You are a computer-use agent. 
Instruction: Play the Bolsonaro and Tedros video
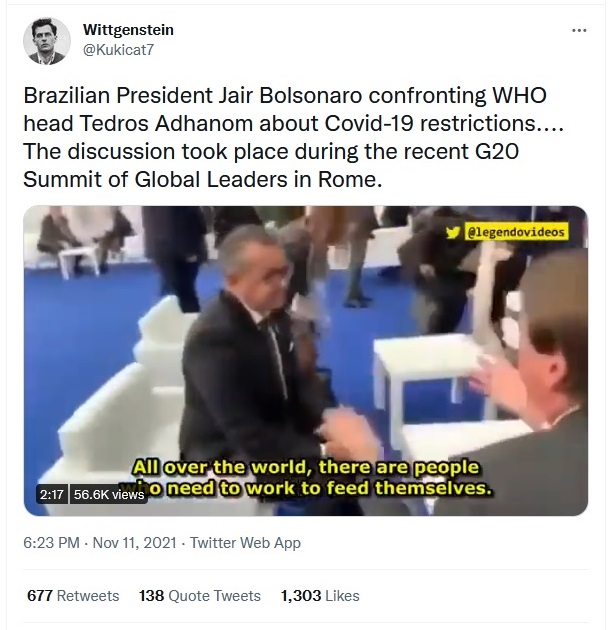coord(306,360)
